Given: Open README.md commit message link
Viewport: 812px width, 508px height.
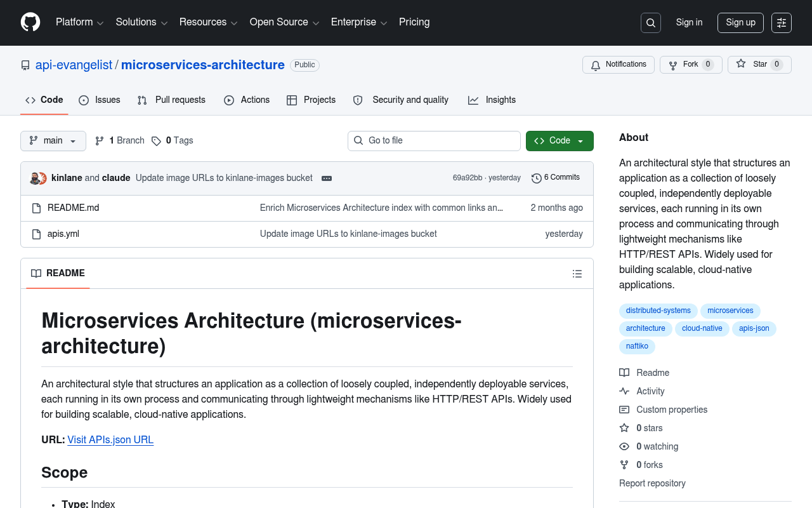Looking at the screenshot, I should point(381,208).
